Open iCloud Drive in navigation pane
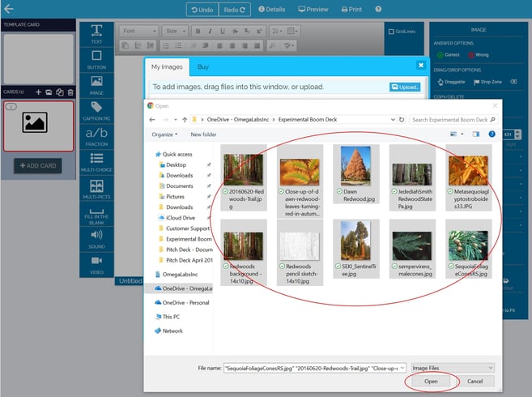 pyautogui.click(x=180, y=218)
